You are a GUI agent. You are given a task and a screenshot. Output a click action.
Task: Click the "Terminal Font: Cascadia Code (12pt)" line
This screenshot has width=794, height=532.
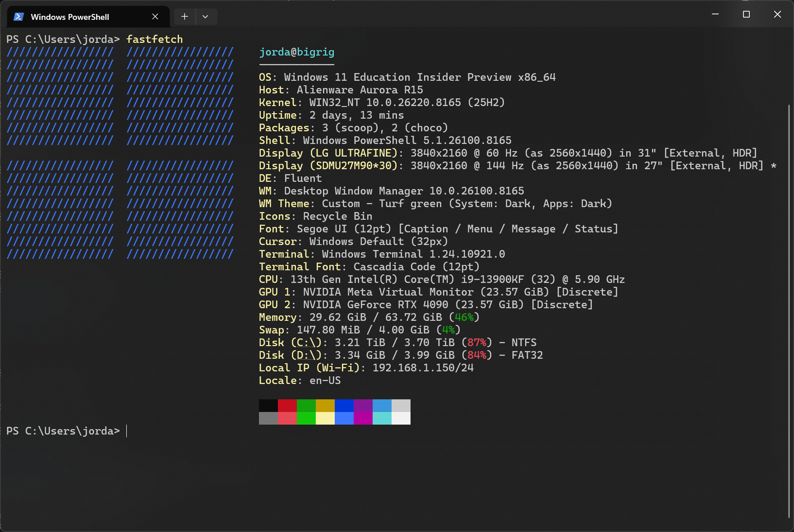[x=369, y=267]
